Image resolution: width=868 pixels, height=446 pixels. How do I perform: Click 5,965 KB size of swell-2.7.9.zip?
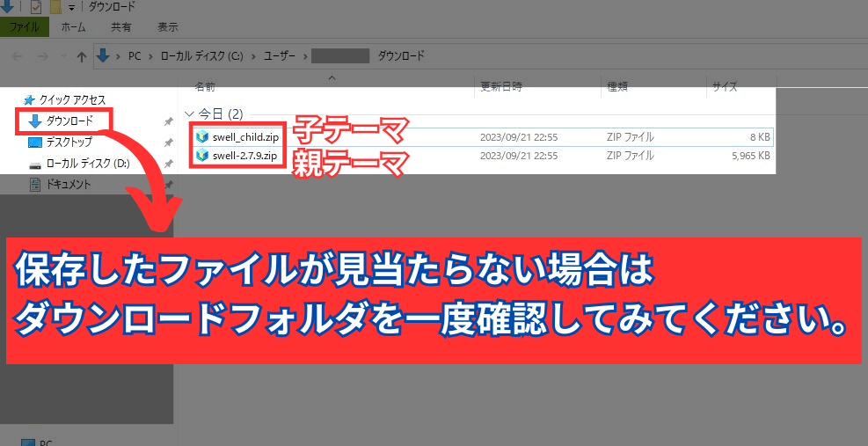pyautogui.click(x=751, y=156)
